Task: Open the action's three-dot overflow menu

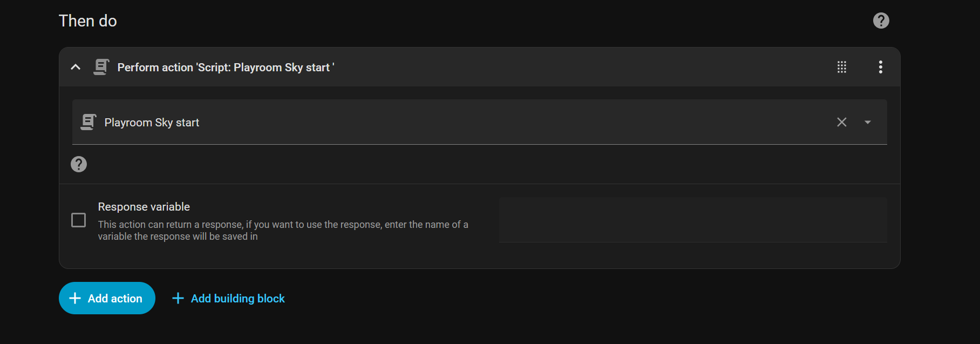Action: coord(880,67)
